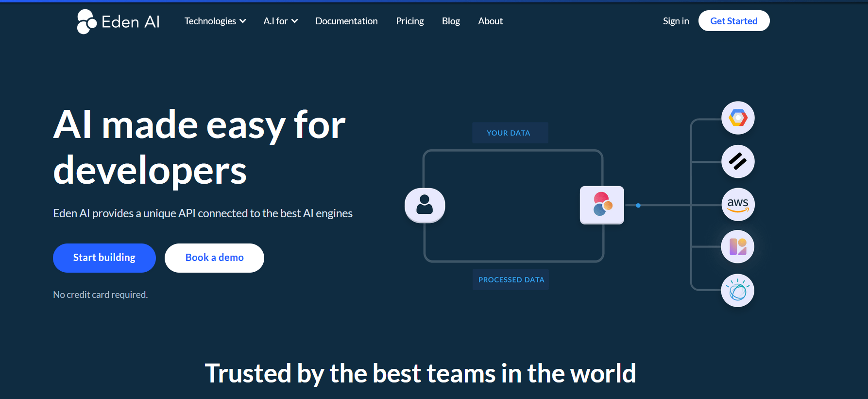Open the Pricing page
This screenshot has height=399, width=868.
coord(410,21)
